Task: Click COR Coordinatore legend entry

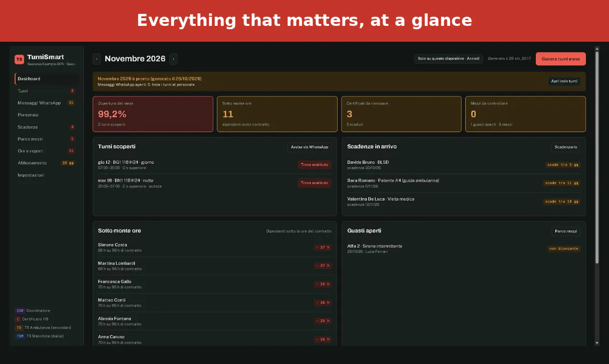Action: coord(33,311)
